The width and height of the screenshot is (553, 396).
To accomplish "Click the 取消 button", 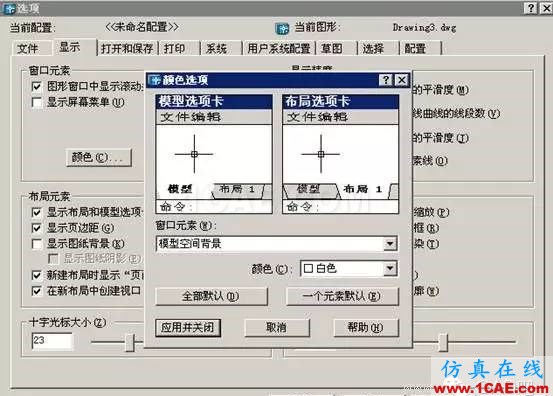I will (x=277, y=328).
